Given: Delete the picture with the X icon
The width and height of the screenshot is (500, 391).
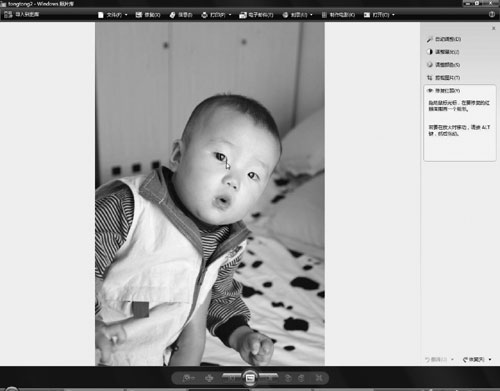Looking at the screenshot, I should (x=319, y=378).
